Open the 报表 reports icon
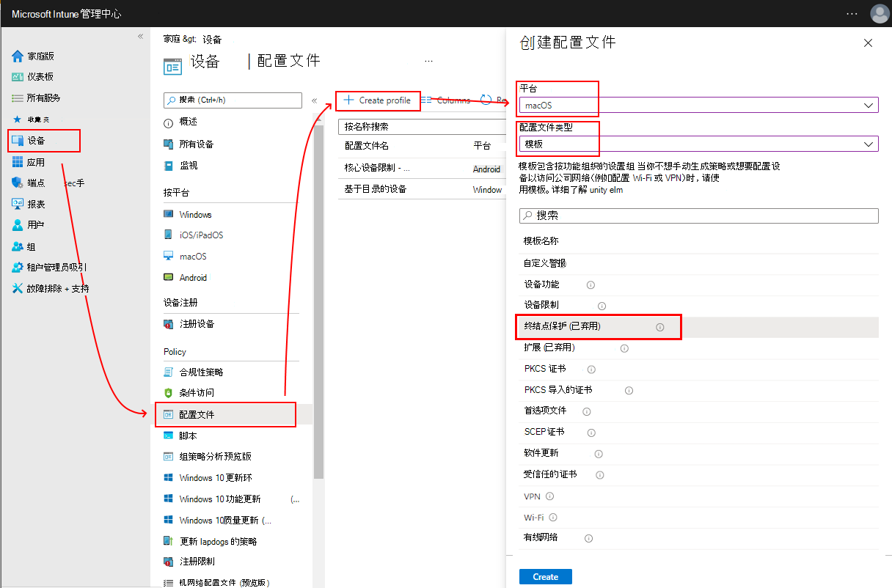 18,204
